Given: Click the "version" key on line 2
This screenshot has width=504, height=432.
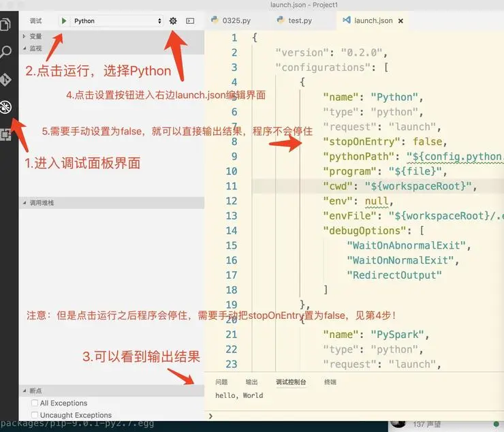Looking at the screenshot, I should [x=302, y=52].
